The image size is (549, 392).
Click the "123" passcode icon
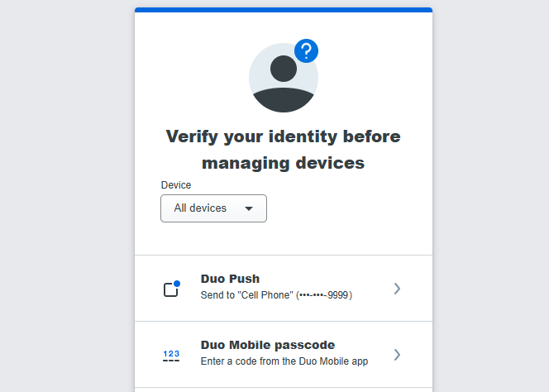[x=171, y=356]
